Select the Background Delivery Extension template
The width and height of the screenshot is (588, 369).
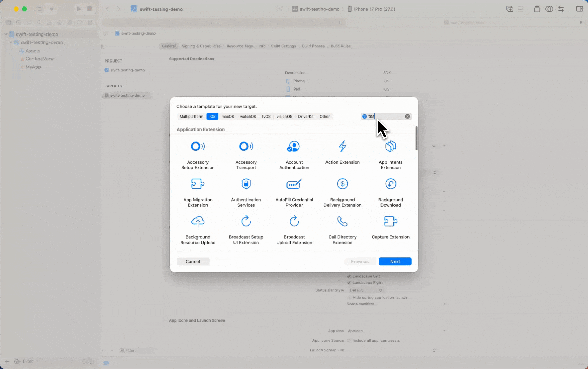[x=342, y=192]
